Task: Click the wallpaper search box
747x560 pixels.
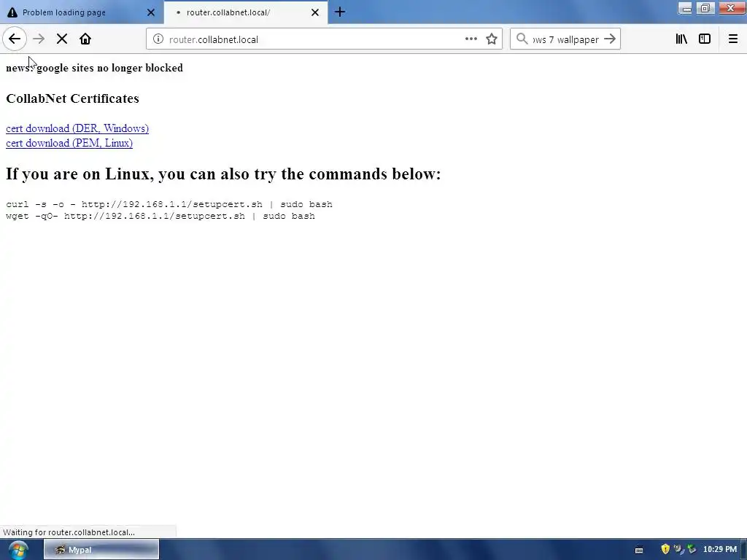Action: click(565, 39)
